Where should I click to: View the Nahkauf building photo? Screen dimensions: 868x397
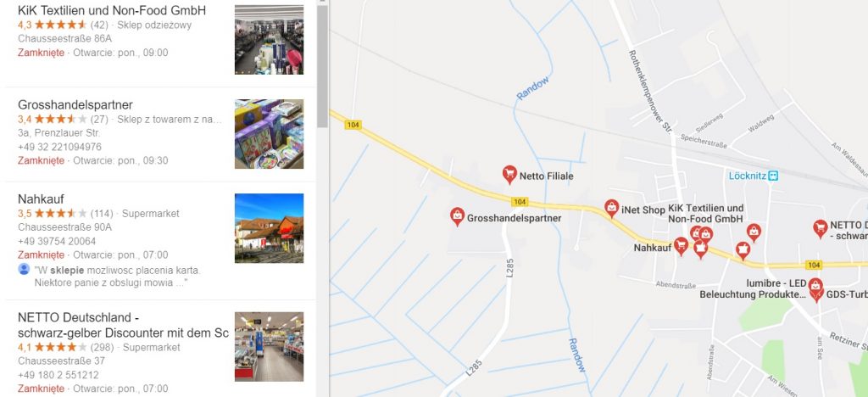[269, 227]
